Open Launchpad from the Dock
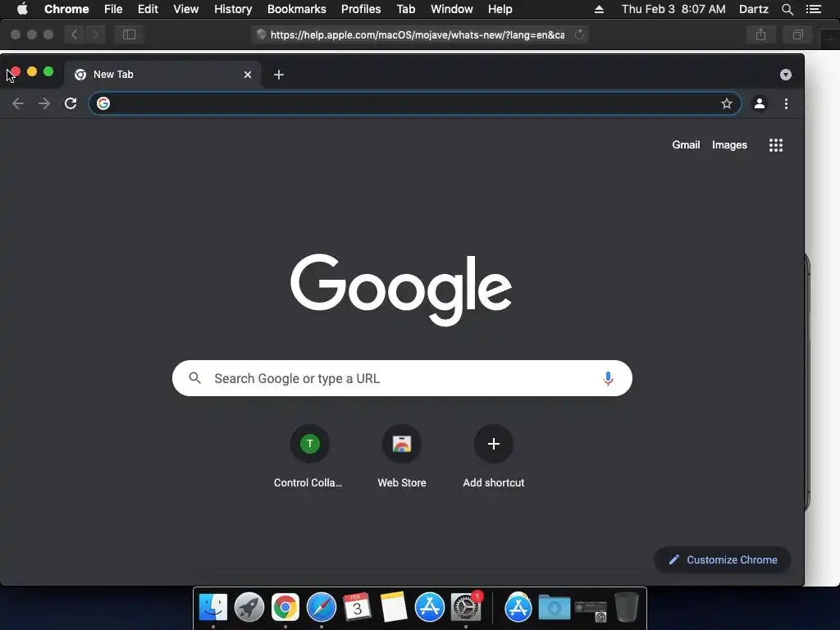 249,608
